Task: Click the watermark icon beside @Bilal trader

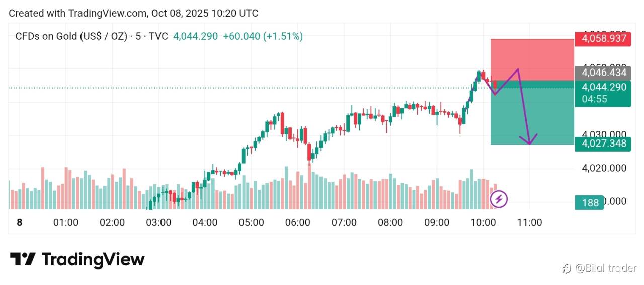Action: (567, 268)
